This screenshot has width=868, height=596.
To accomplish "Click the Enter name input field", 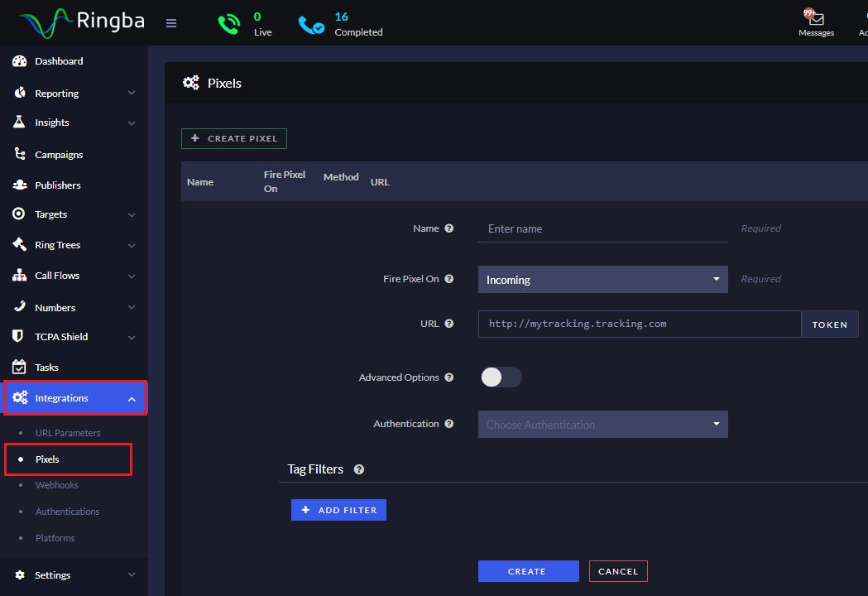I will click(x=603, y=228).
